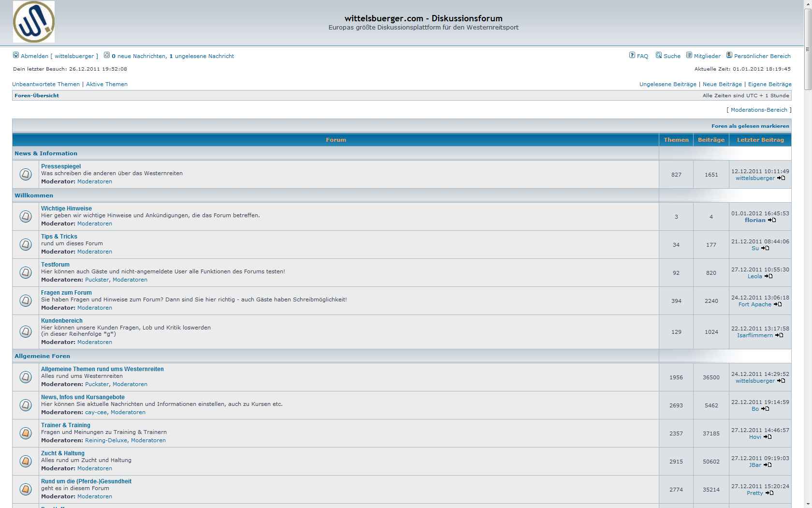Image resolution: width=812 pixels, height=508 pixels.
Task: Open News, Infos und Kursangebote forum
Action: tap(83, 397)
